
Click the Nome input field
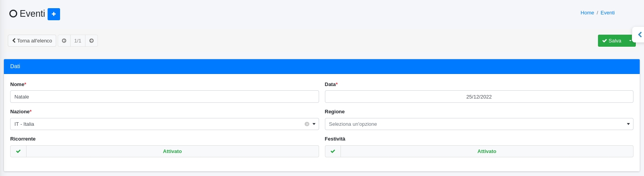point(164,97)
